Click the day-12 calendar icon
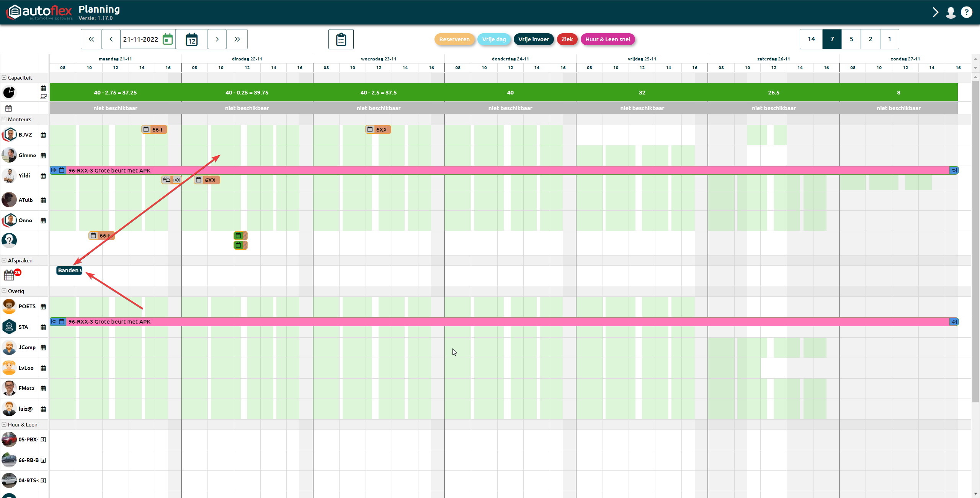980x498 pixels. click(x=192, y=39)
